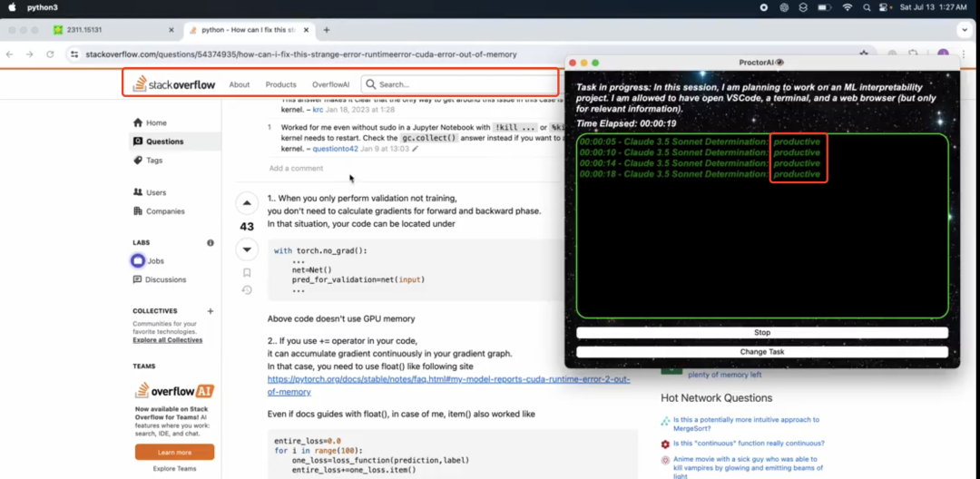Open the "continuous" function question link
Screen dimensions: 980x479
[x=749, y=444]
